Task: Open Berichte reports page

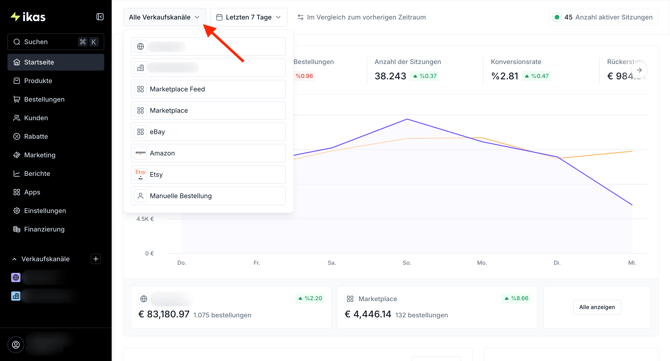Action: pos(56,173)
